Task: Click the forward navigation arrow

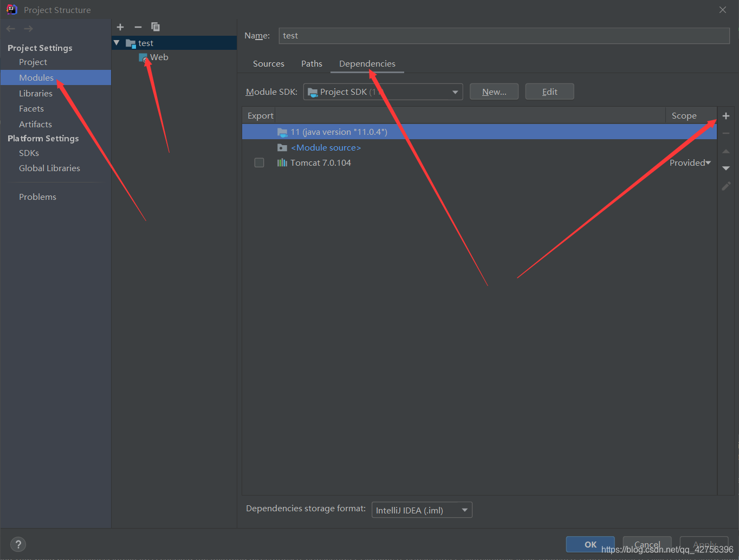Action: pos(28,29)
